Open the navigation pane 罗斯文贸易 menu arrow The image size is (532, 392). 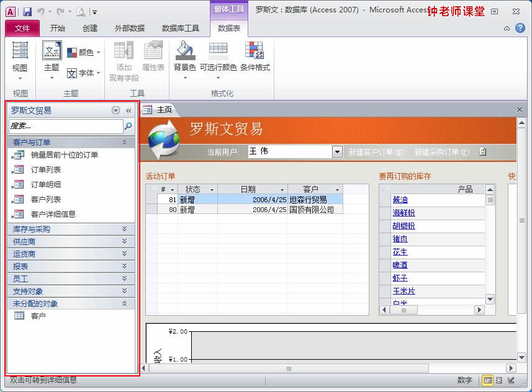tap(115, 110)
